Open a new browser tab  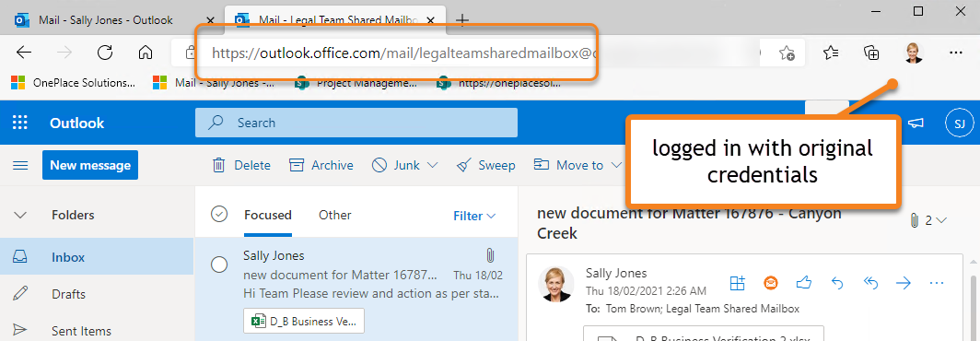point(462,20)
